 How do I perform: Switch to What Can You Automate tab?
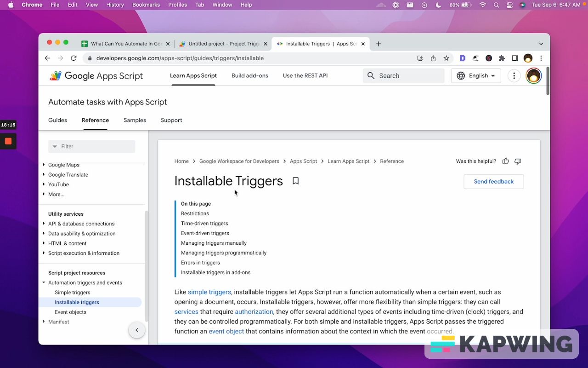[x=125, y=44]
